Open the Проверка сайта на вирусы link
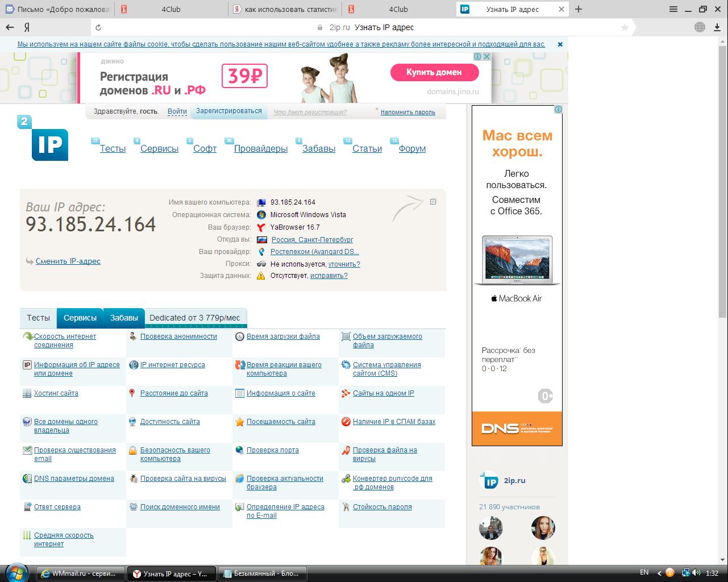This screenshot has width=728, height=582. pos(183,479)
